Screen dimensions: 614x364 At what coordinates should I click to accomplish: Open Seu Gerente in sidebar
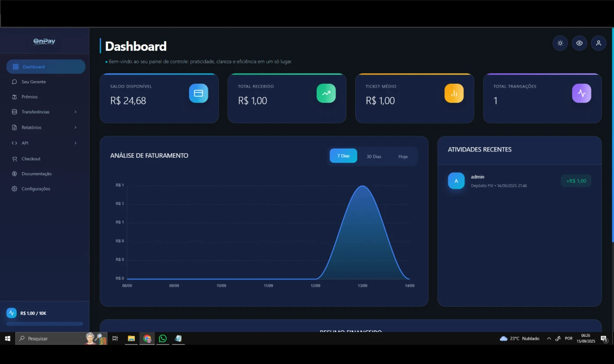coord(34,82)
